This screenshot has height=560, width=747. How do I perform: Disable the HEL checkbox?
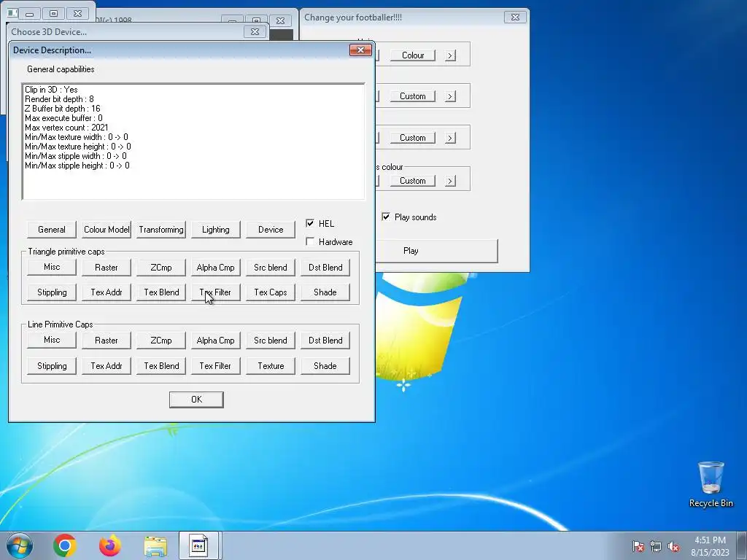[310, 223]
